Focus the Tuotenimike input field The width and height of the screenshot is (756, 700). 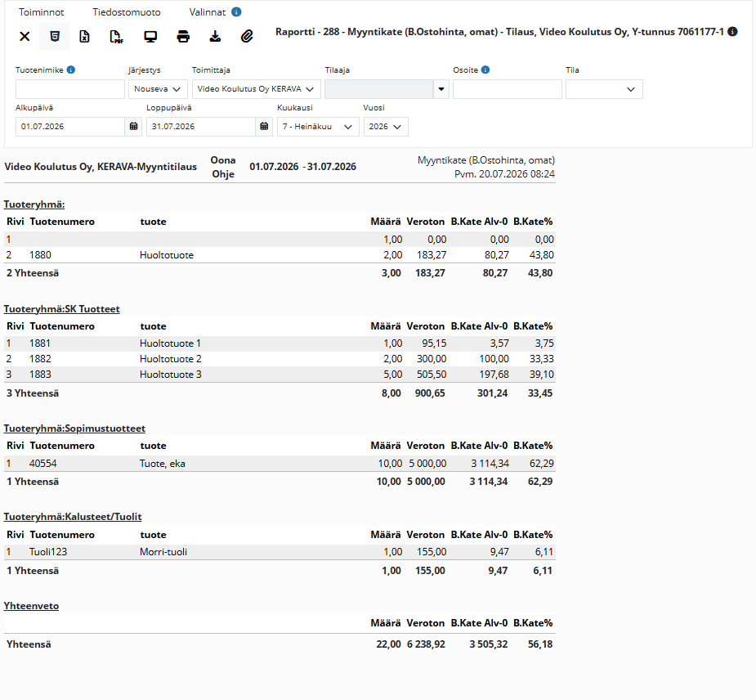pyautogui.click(x=70, y=89)
